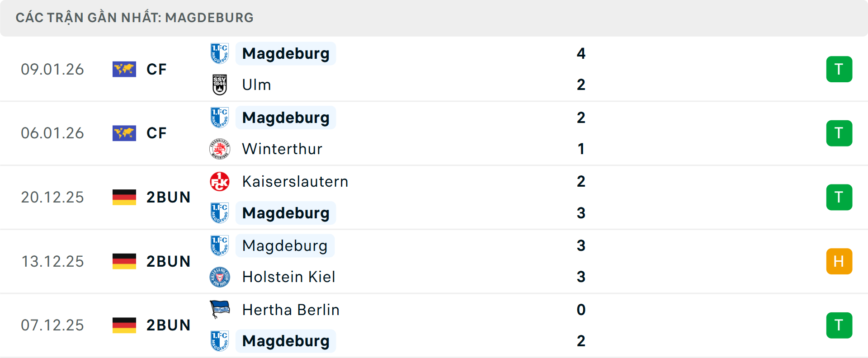Toggle the green T badge for Hertha Berlin match
868x358 pixels.
pyautogui.click(x=840, y=325)
